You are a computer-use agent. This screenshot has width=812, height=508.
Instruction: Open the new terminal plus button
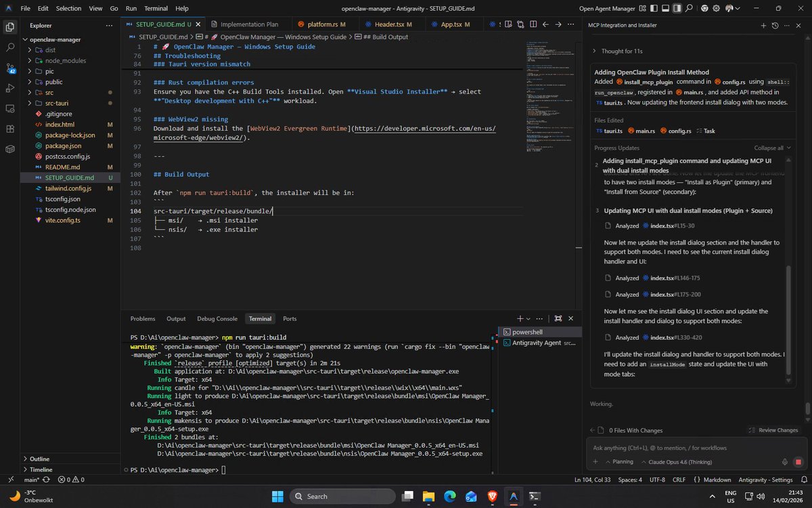[520, 318]
